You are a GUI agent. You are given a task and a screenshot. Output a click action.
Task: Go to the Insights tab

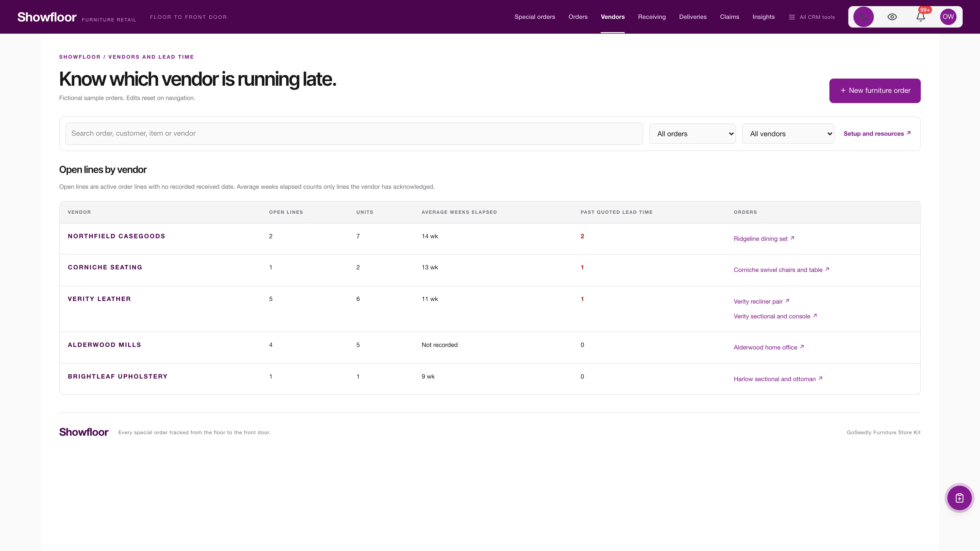coord(763,17)
